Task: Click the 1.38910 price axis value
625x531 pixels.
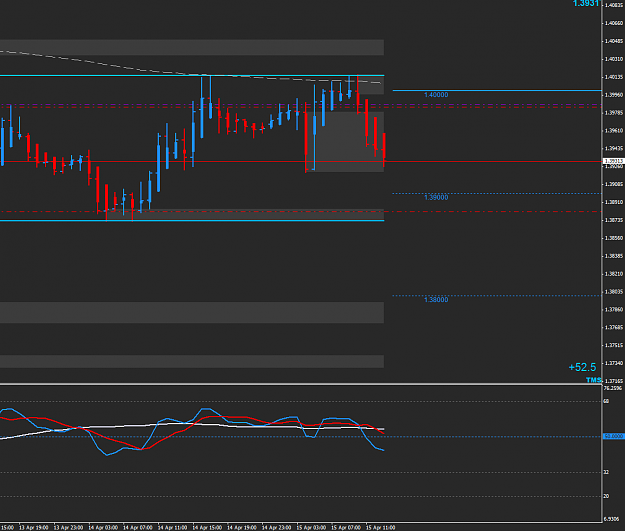Action: pos(614,202)
